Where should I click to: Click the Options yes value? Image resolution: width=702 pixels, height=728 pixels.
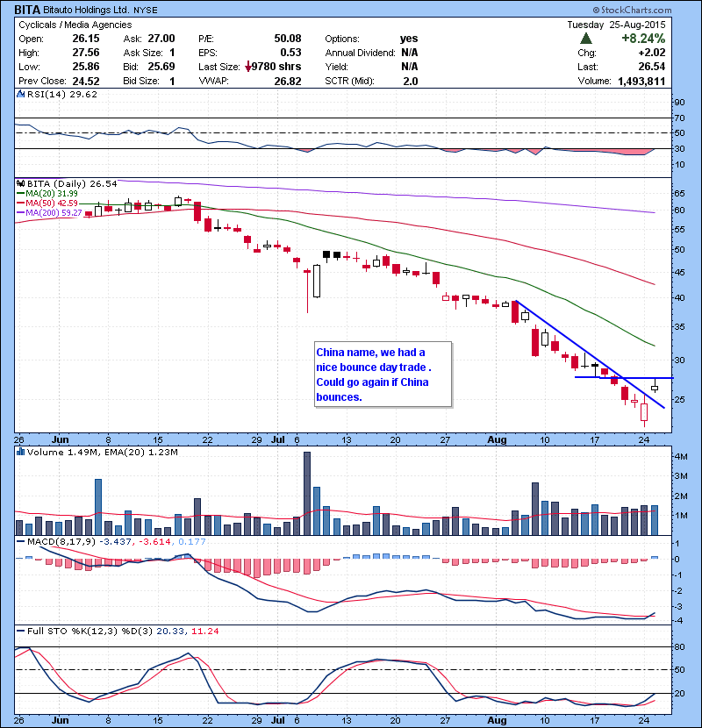click(x=409, y=39)
